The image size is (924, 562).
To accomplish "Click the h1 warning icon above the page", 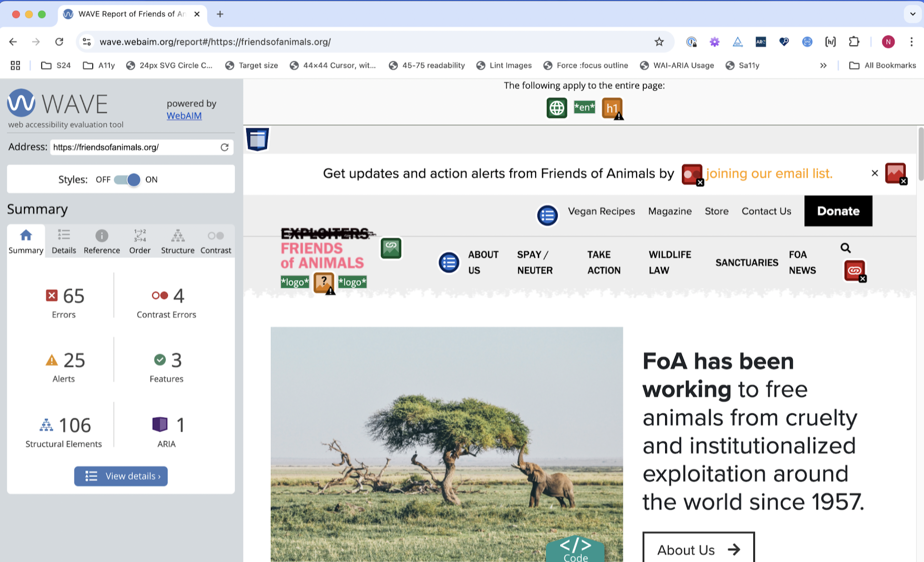I will [x=612, y=108].
